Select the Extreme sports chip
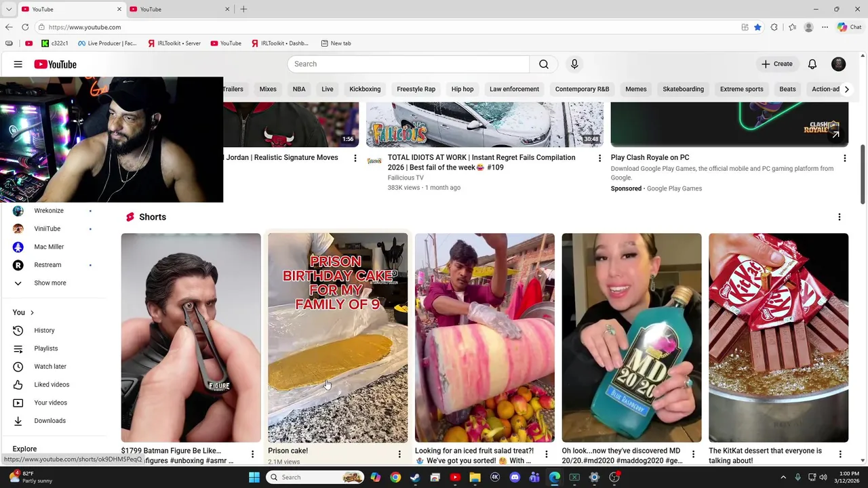This screenshot has width=868, height=488. pyautogui.click(x=742, y=89)
